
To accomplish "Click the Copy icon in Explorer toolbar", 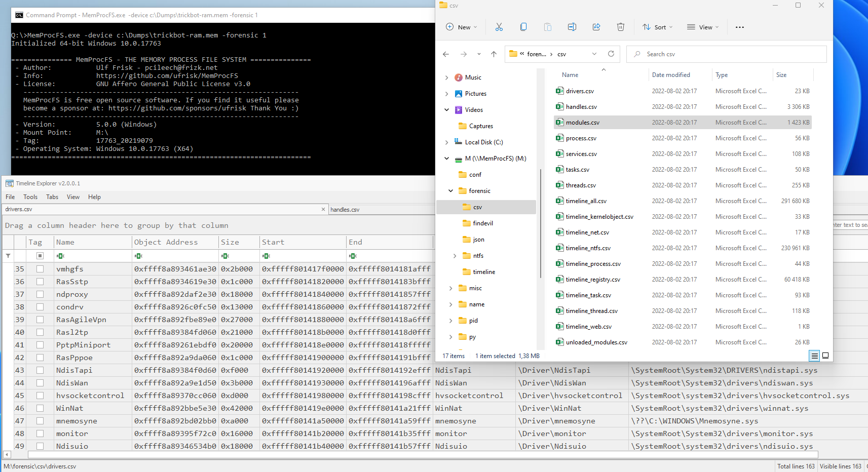I will [523, 27].
